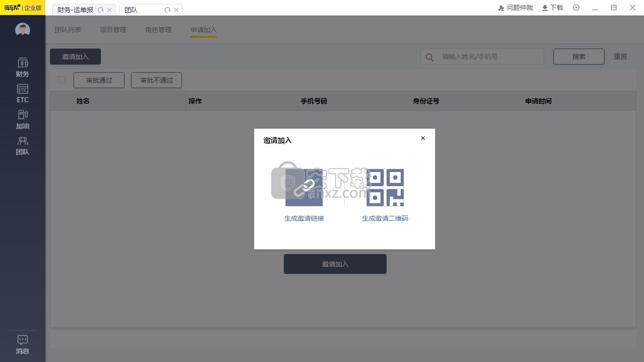
Task: Switch to the 项目管理 tab
Action: [113, 30]
